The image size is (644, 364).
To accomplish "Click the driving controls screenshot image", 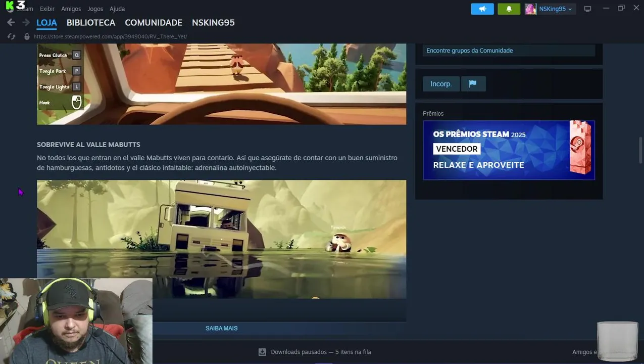I will (221, 84).
